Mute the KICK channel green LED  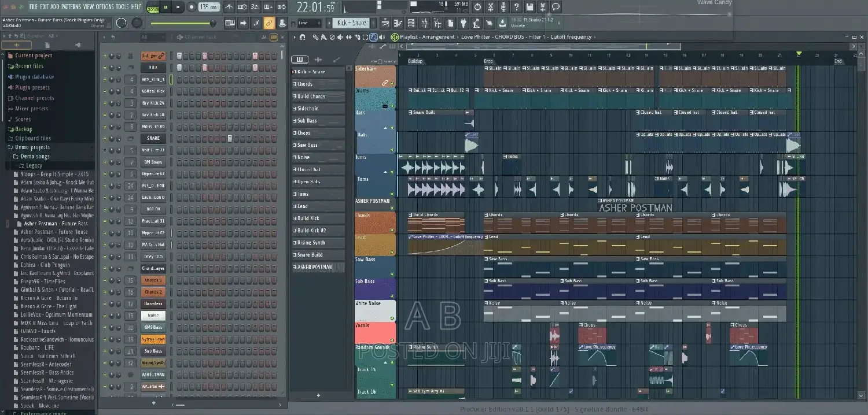[105, 68]
